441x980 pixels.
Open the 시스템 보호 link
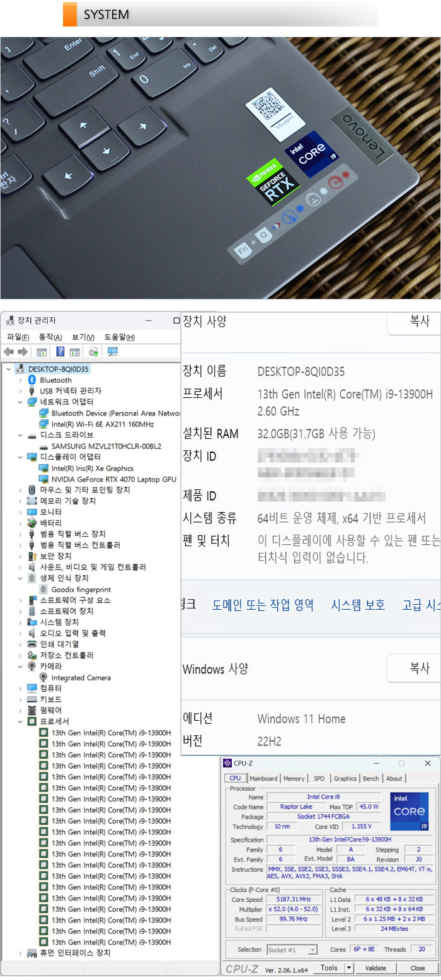358,605
